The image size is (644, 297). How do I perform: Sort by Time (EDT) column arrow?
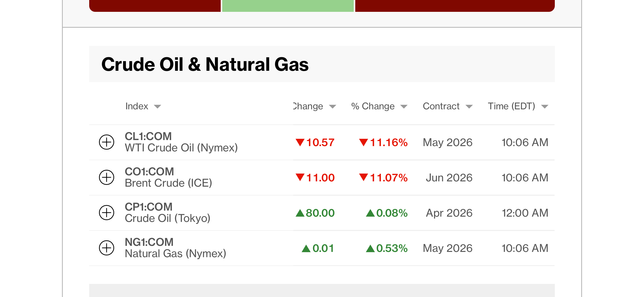coord(544,107)
